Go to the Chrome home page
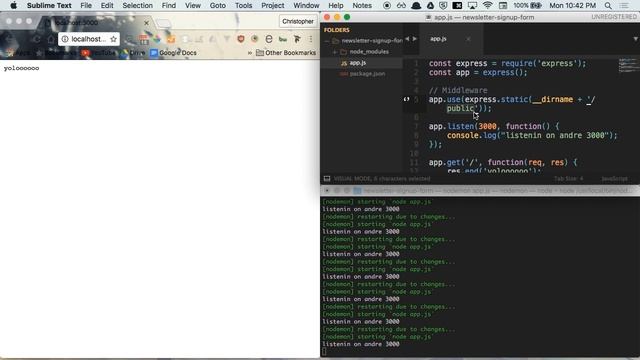The height and width of the screenshot is (360, 640). 51,39
